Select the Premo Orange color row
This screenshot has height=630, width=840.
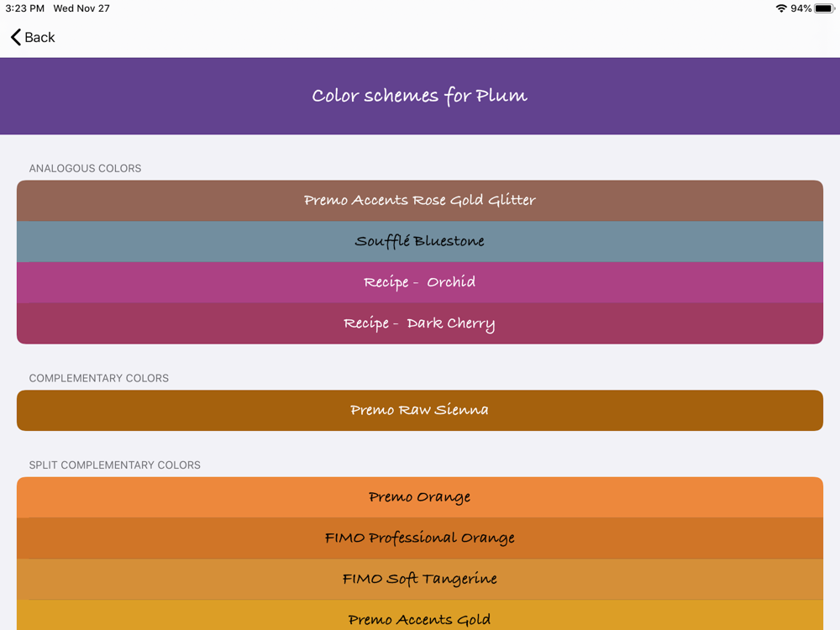click(420, 497)
